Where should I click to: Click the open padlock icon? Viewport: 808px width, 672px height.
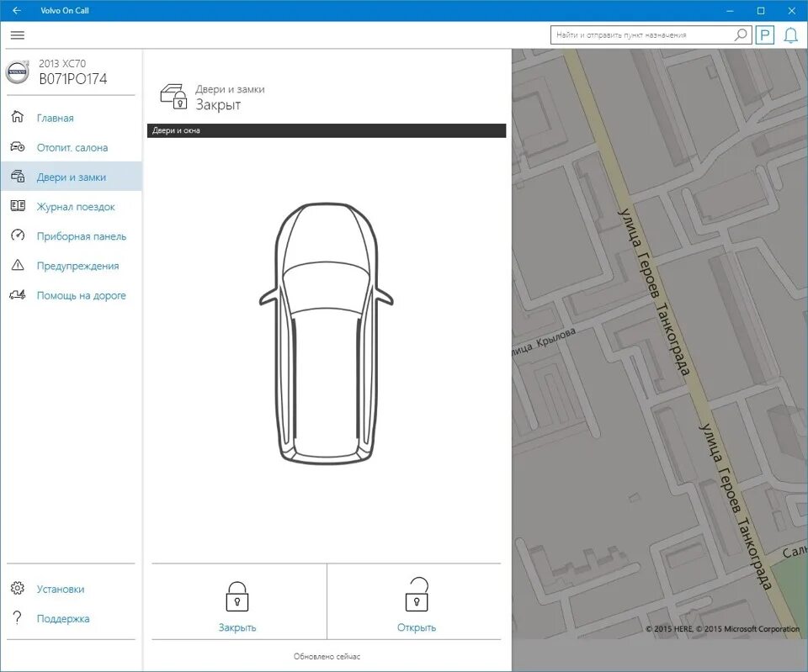417,595
